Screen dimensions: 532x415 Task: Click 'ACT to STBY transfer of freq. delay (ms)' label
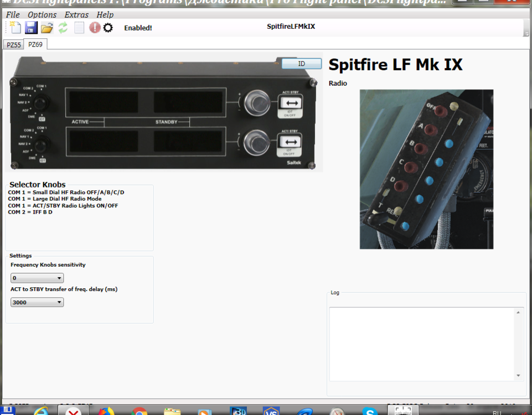(x=64, y=289)
